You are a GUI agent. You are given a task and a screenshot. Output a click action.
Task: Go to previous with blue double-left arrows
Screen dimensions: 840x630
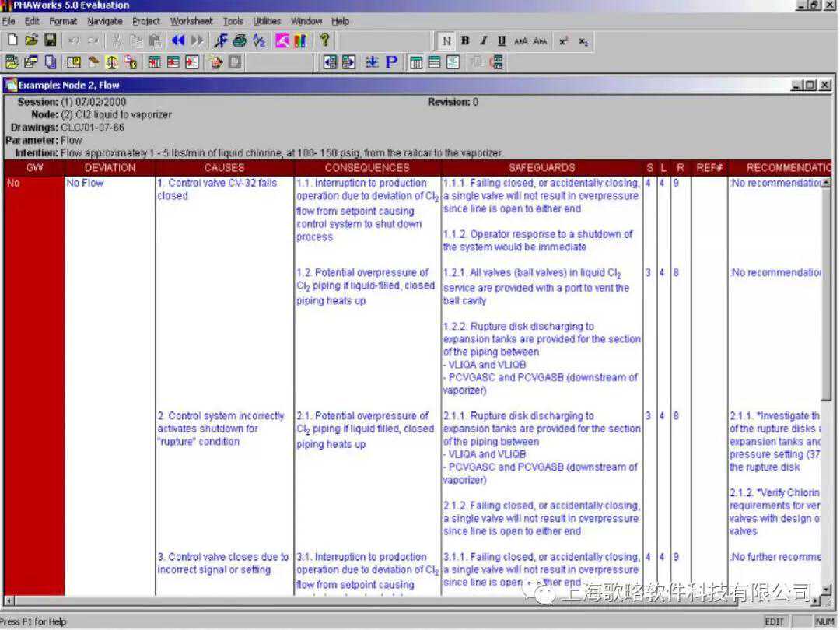pyautogui.click(x=178, y=40)
